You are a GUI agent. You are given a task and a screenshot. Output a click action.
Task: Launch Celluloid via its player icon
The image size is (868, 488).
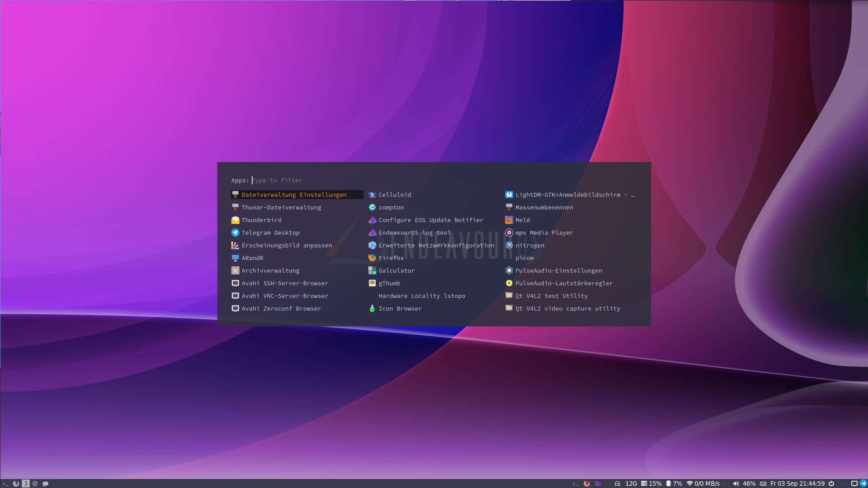[372, 195]
